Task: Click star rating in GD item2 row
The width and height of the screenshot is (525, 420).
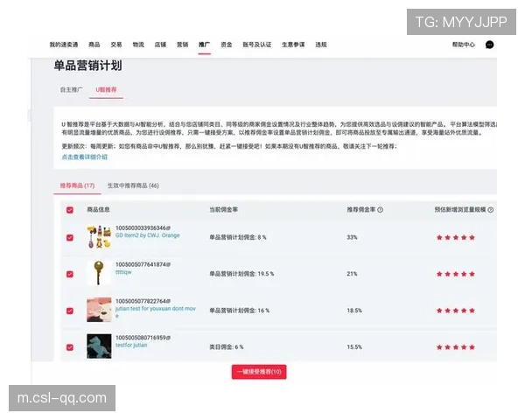Action: [x=456, y=237]
